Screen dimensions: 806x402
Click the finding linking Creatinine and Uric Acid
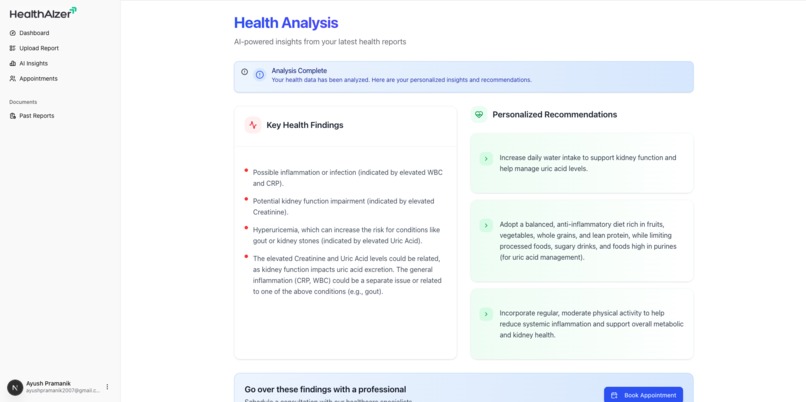pos(347,275)
